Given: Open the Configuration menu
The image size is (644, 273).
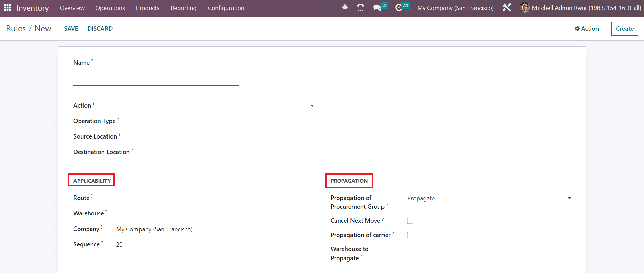Looking at the screenshot, I should pyautogui.click(x=226, y=8).
